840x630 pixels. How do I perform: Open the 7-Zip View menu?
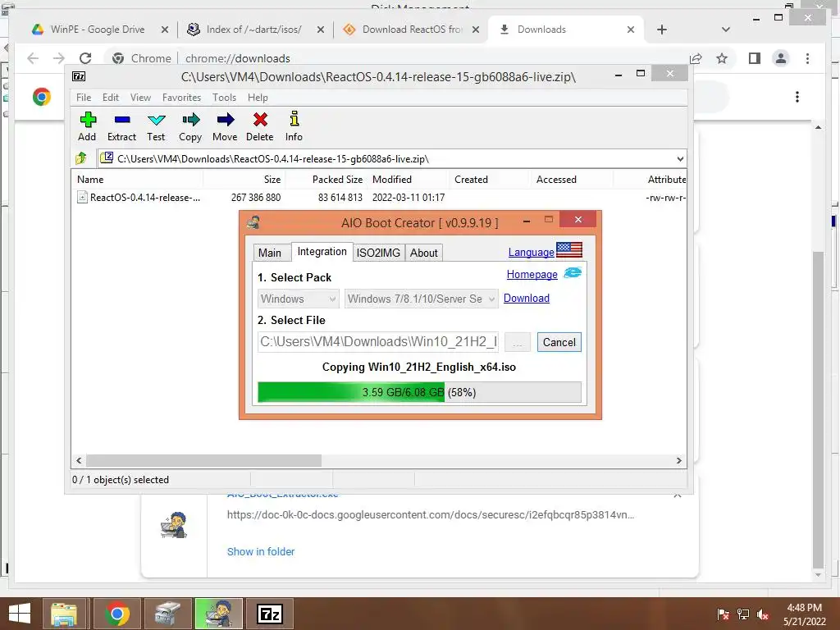pyautogui.click(x=140, y=98)
